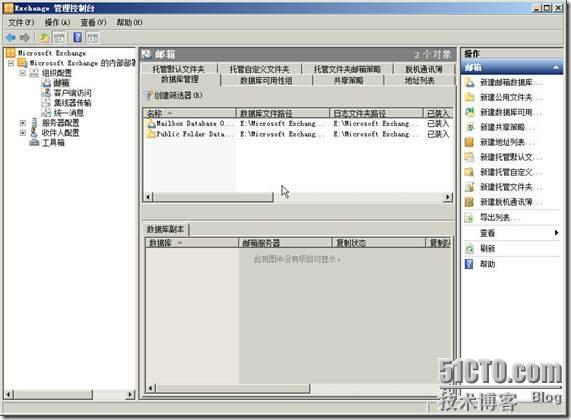
Task: Select the 集线器传输 tree node
Action: coord(72,103)
